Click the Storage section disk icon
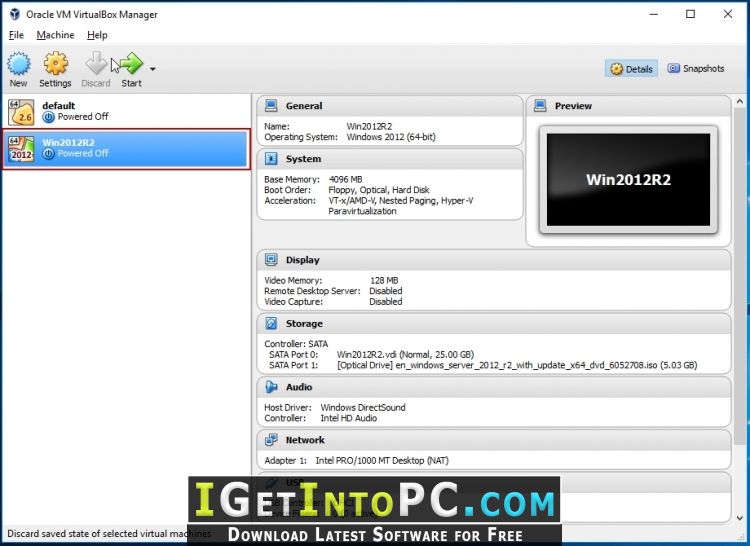Screen dimensions: 750x546 (271, 323)
